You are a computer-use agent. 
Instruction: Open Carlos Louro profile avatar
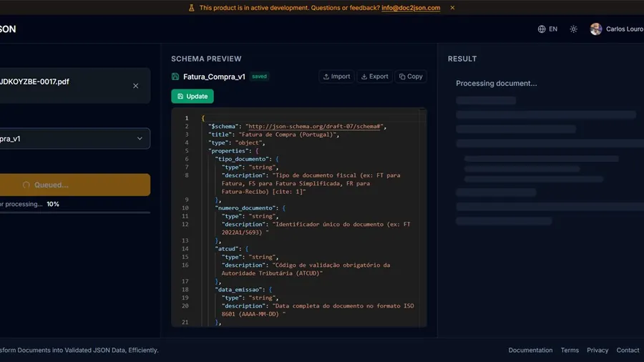pos(596,29)
